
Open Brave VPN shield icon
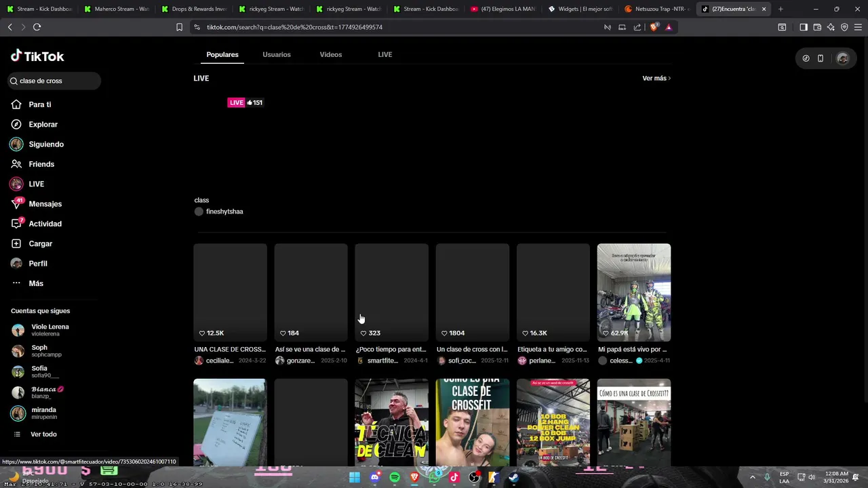pyautogui.click(x=844, y=27)
